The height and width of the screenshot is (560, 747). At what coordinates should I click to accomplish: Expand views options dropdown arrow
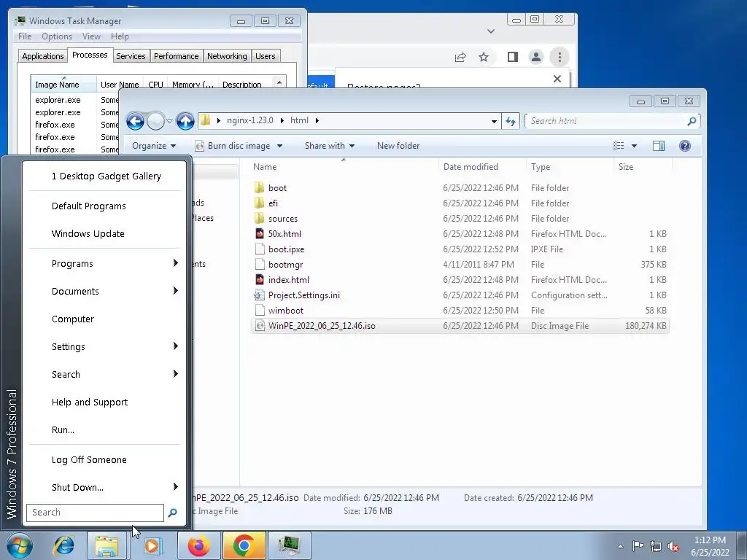(634, 146)
